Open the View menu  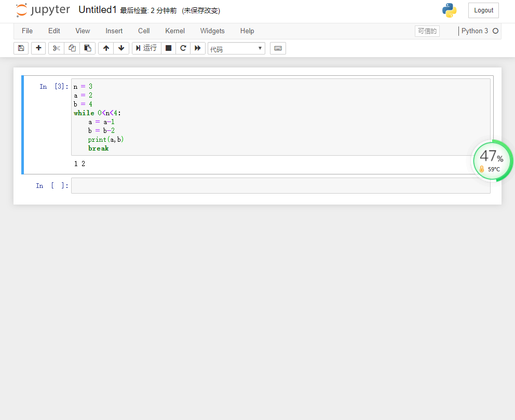[83, 31]
